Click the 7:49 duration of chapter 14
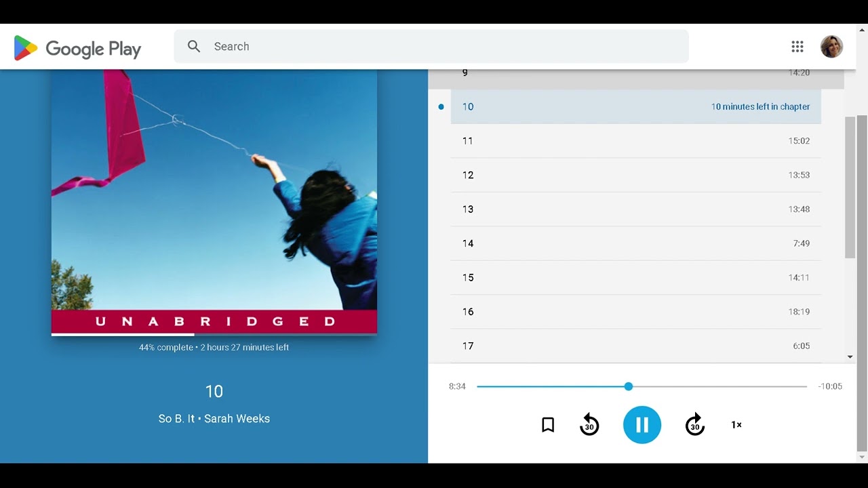868x488 pixels. click(802, 243)
